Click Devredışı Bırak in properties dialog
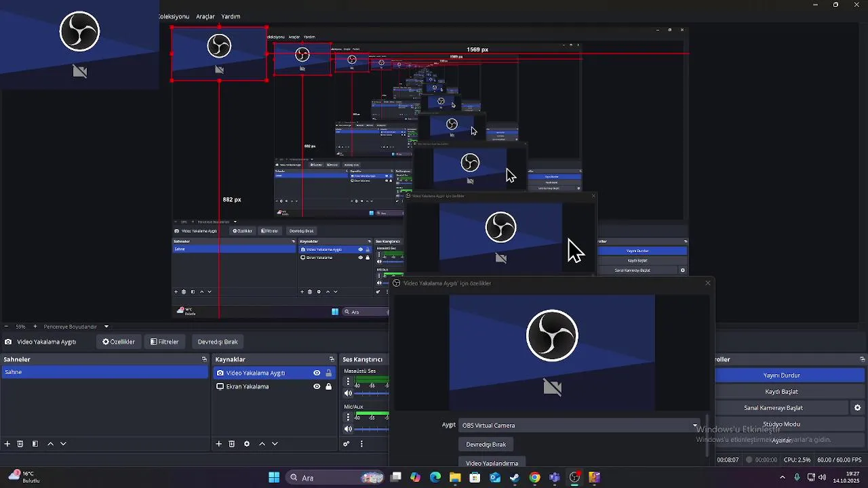 pyautogui.click(x=486, y=445)
